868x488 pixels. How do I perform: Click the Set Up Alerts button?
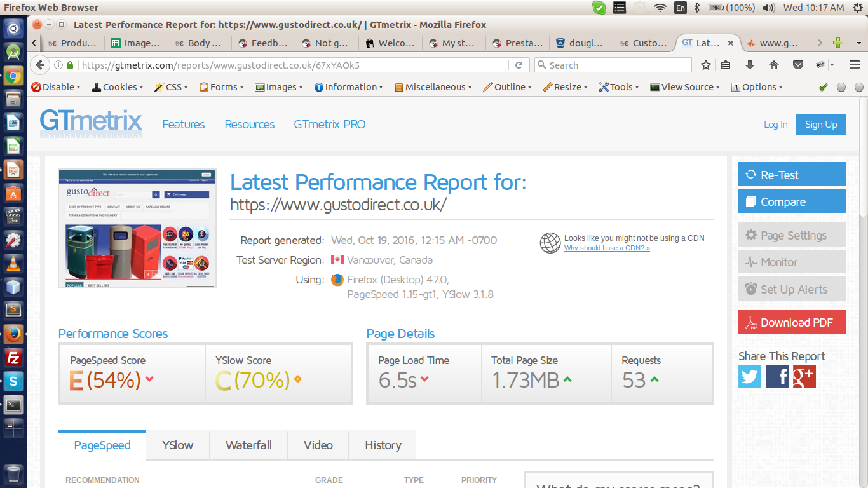792,289
